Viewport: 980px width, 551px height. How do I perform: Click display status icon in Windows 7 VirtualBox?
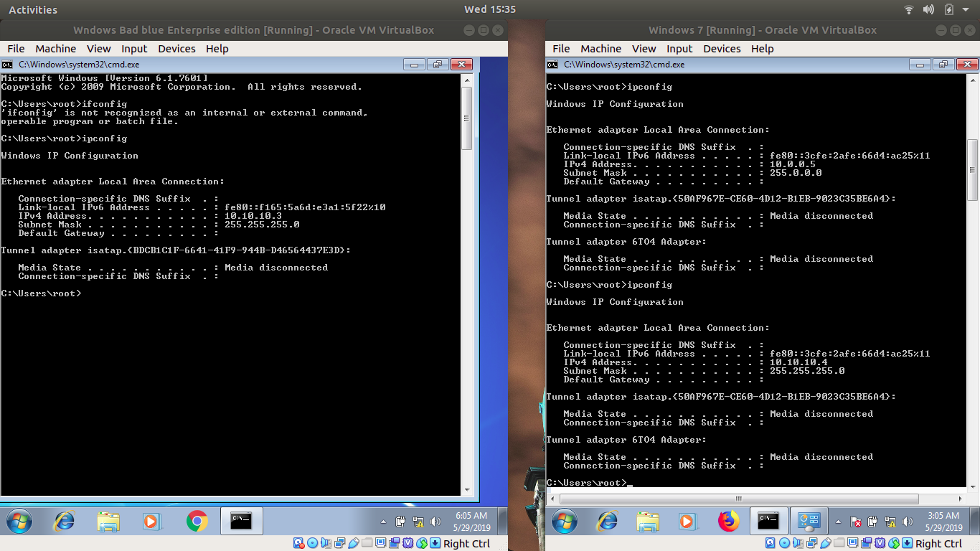click(852, 542)
